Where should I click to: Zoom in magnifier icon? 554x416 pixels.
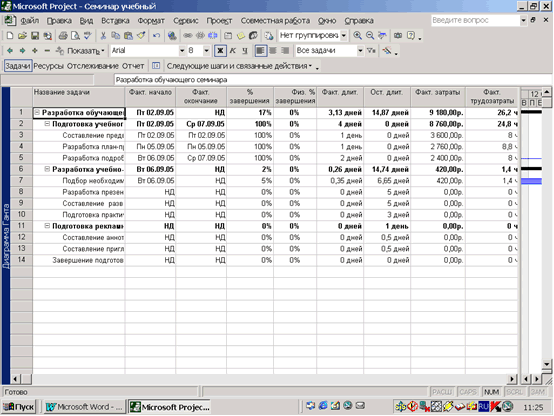357,36
